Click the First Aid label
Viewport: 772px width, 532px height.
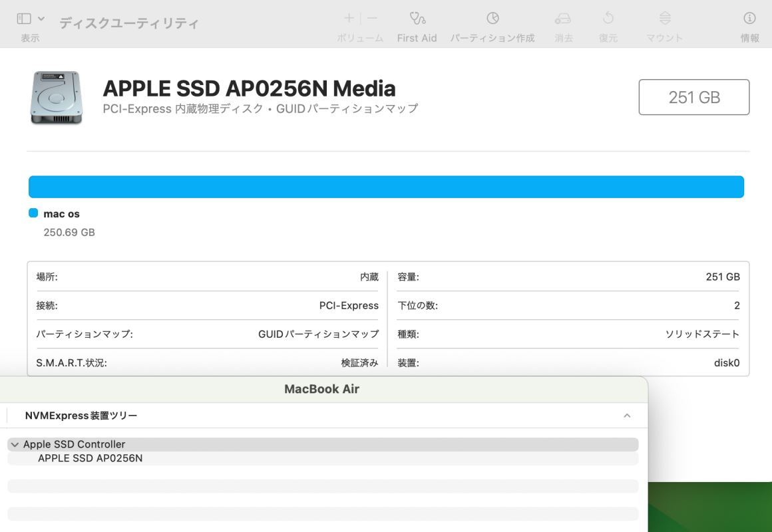pyautogui.click(x=417, y=38)
